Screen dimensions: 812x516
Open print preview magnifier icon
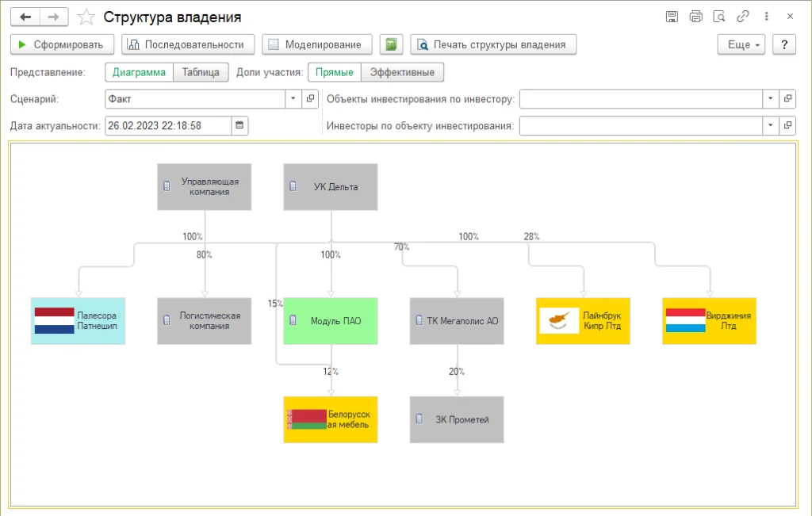(718, 17)
